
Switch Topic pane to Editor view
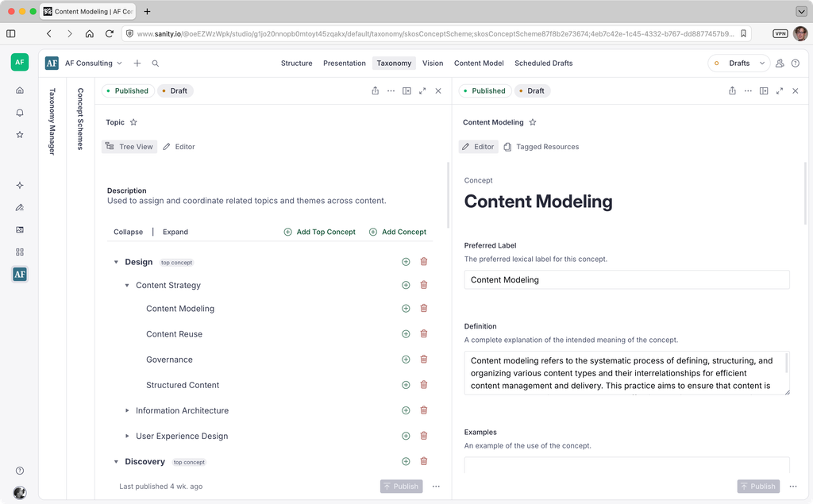(x=179, y=147)
